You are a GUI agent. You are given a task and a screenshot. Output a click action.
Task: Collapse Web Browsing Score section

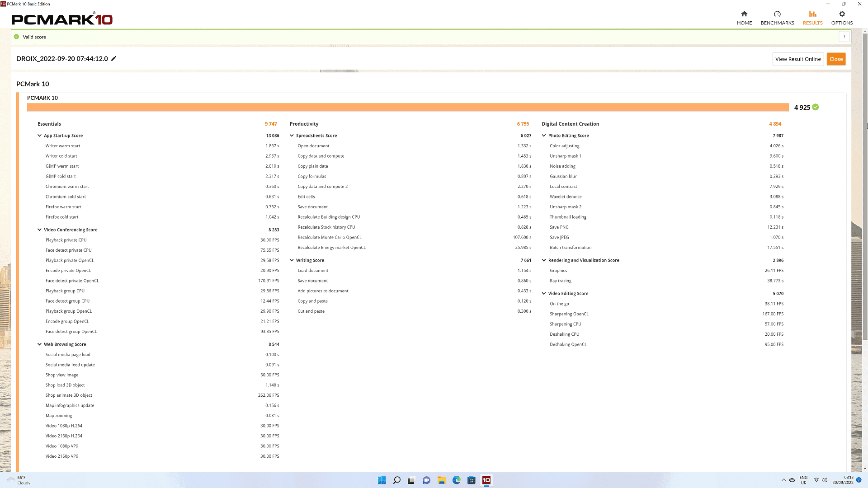coord(40,344)
